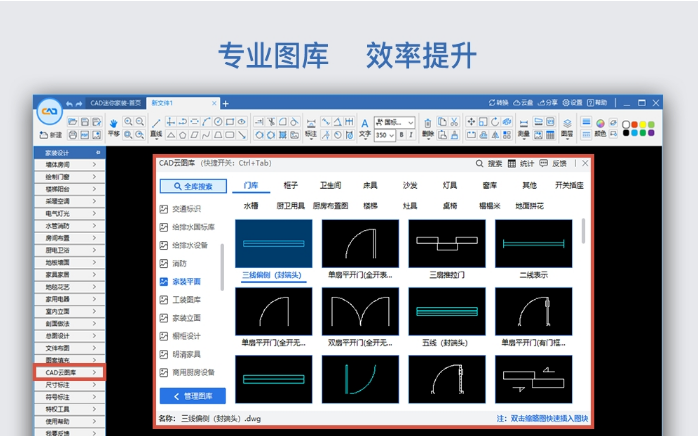The width and height of the screenshot is (699, 436).
Task: Switch to the 灯具 category tab
Action: 449,185
